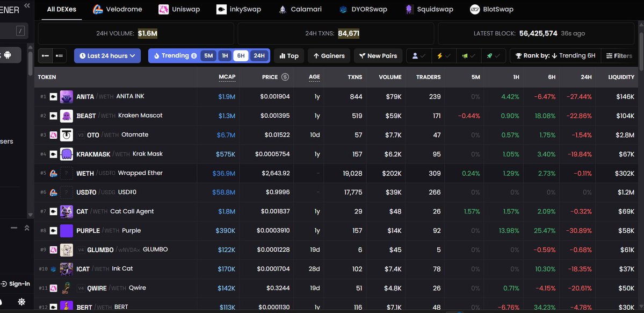Click the V4 label on GLUMBO row
This screenshot has width=644, height=313.
[x=81, y=250]
